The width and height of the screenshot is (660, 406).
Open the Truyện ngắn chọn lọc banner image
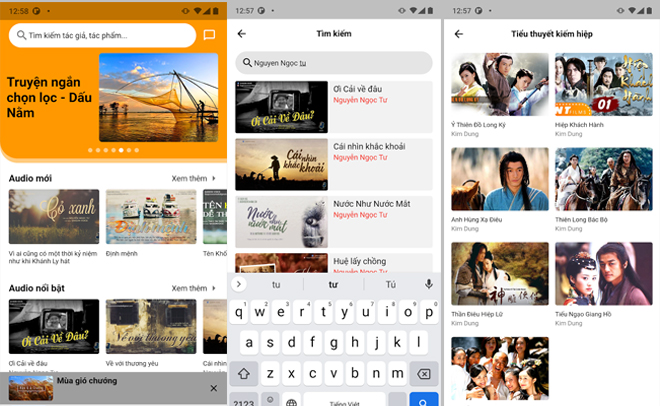159,97
